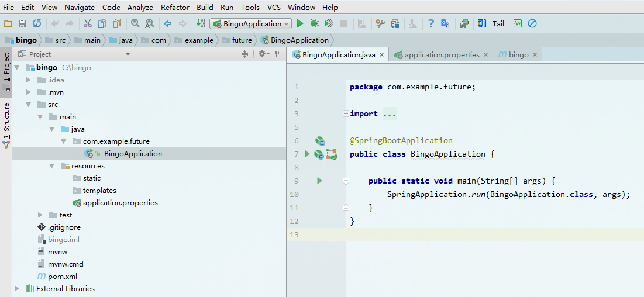
Task: Open the File menu
Action: point(8,8)
